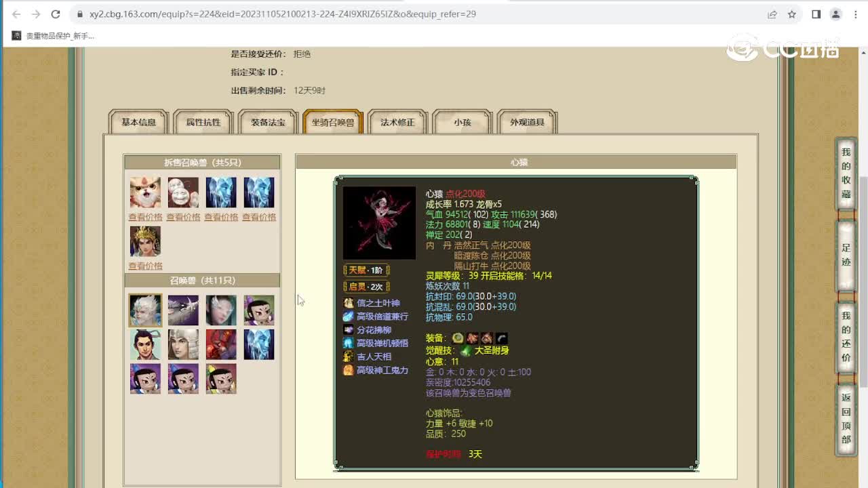Click the 成长率 1.673 龙骨x5 line
This screenshot has height=488, width=868.
(x=464, y=204)
